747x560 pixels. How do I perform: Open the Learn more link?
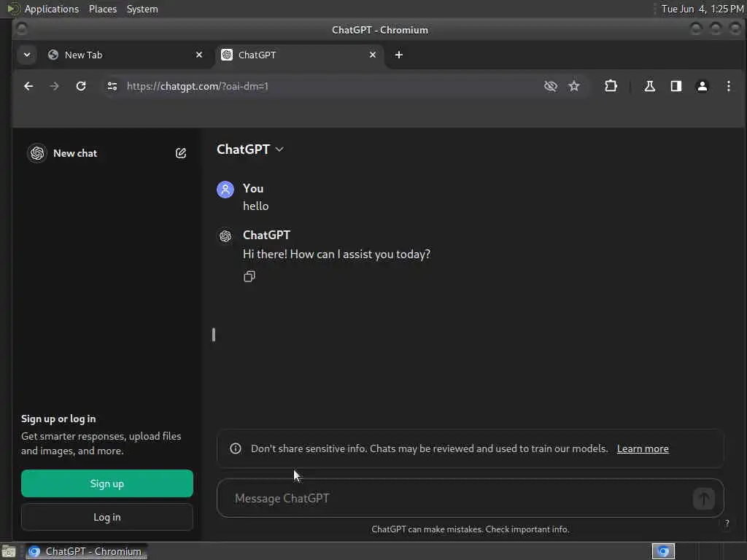pos(643,448)
